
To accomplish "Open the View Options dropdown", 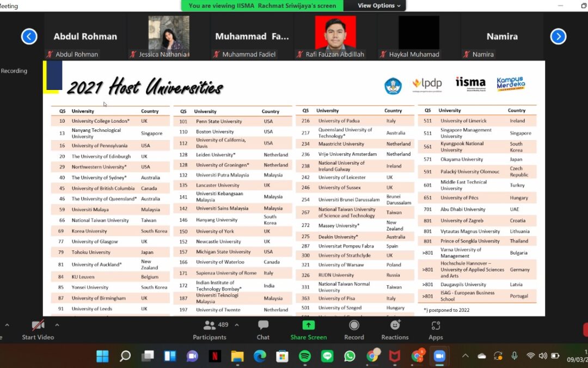I will [379, 5].
